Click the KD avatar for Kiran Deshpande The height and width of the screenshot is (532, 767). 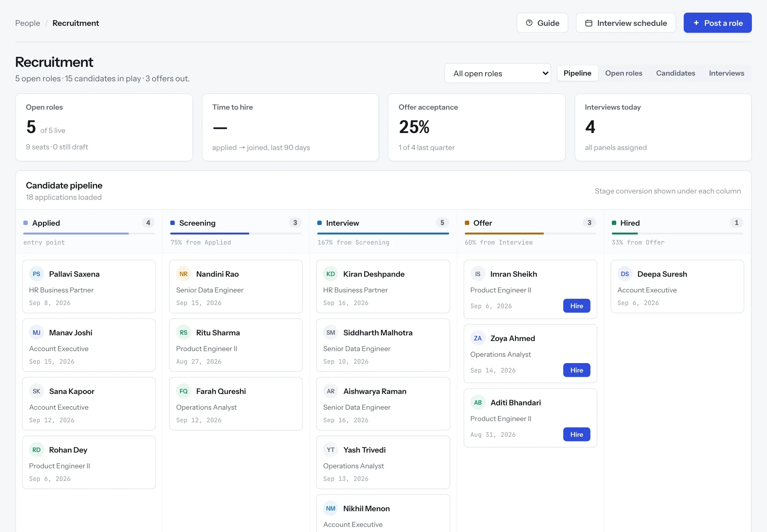click(x=331, y=274)
